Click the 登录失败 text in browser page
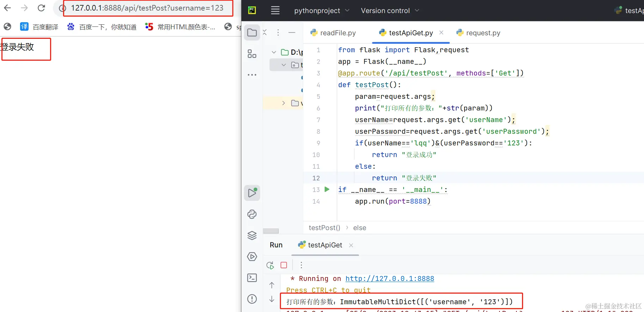Viewport: 644px width, 312px height. coord(17,47)
